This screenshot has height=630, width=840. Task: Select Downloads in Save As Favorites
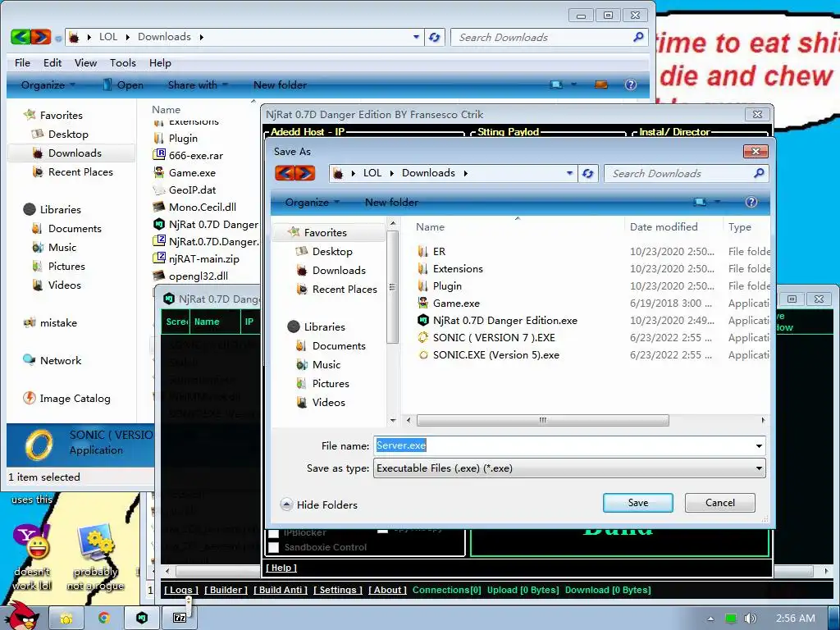click(x=339, y=270)
